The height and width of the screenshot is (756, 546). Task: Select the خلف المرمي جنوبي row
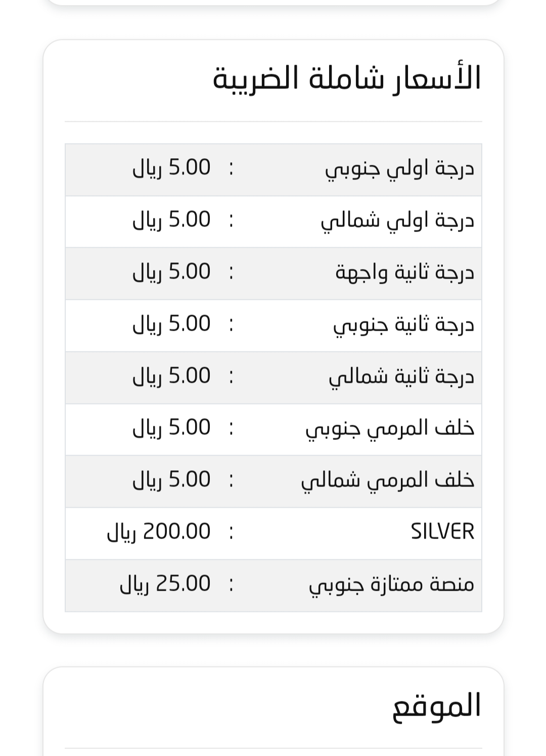[273, 429]
